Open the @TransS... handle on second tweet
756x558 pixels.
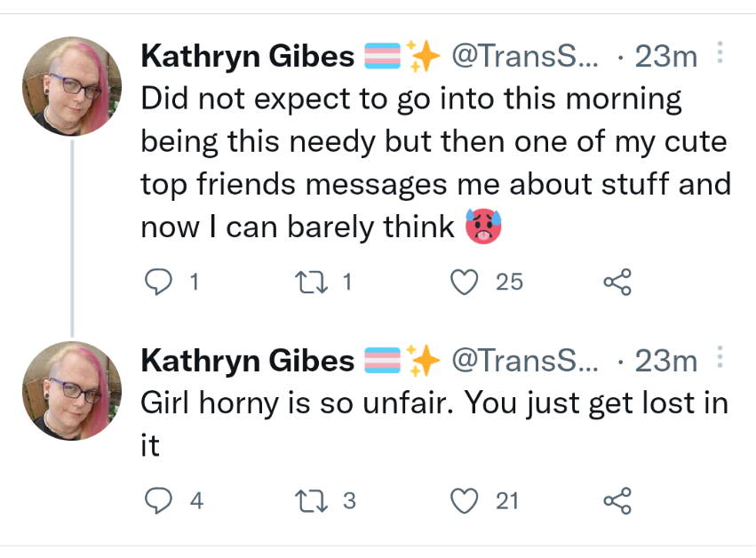click(x=525, y=362)
